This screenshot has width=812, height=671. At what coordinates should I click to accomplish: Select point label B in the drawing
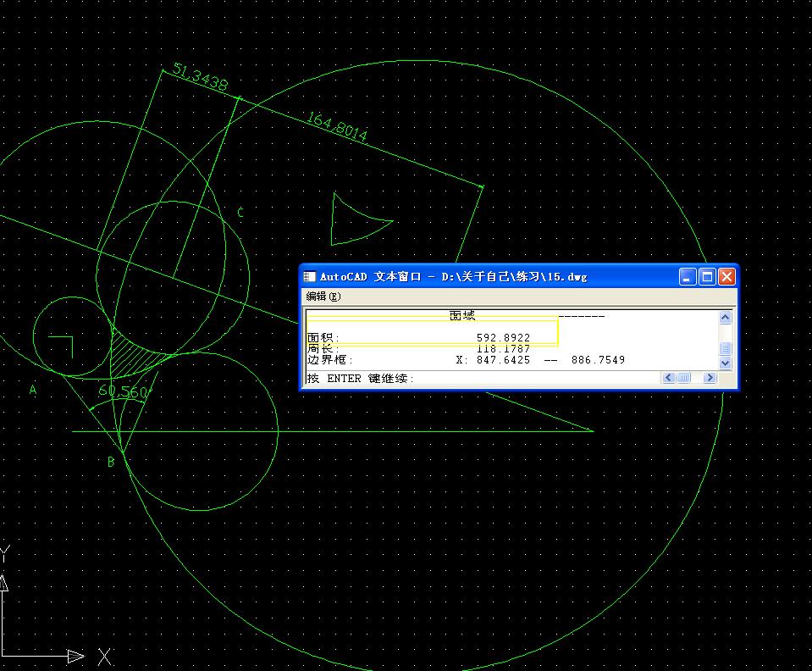click(111, 463)
